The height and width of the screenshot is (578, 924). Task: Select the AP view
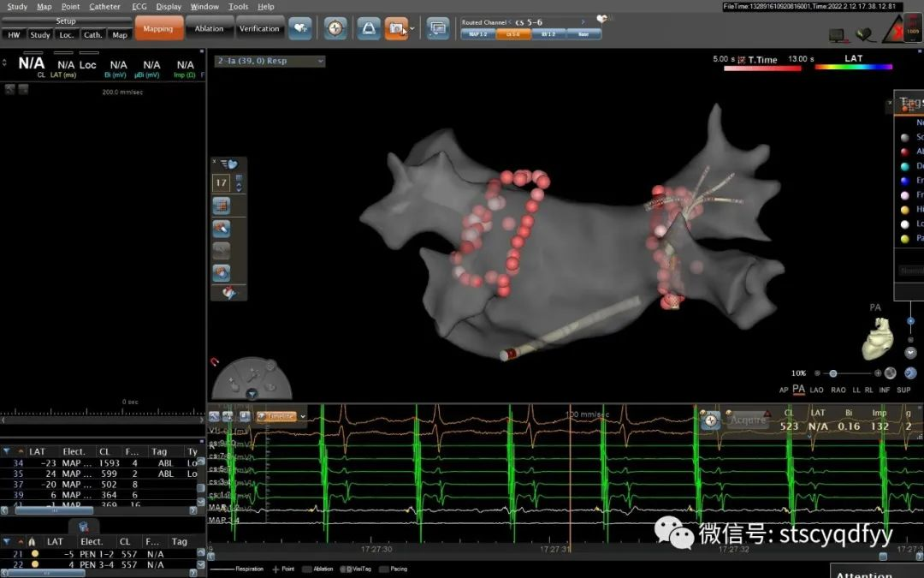click(x=784, y=390)
